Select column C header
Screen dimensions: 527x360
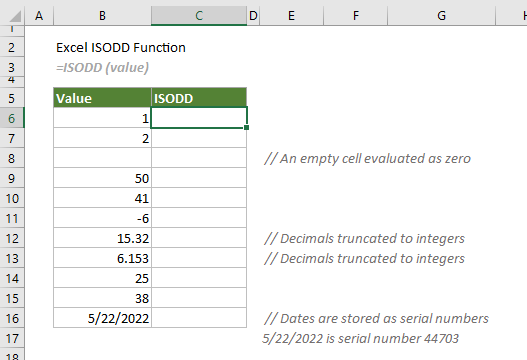coord(199,15)
